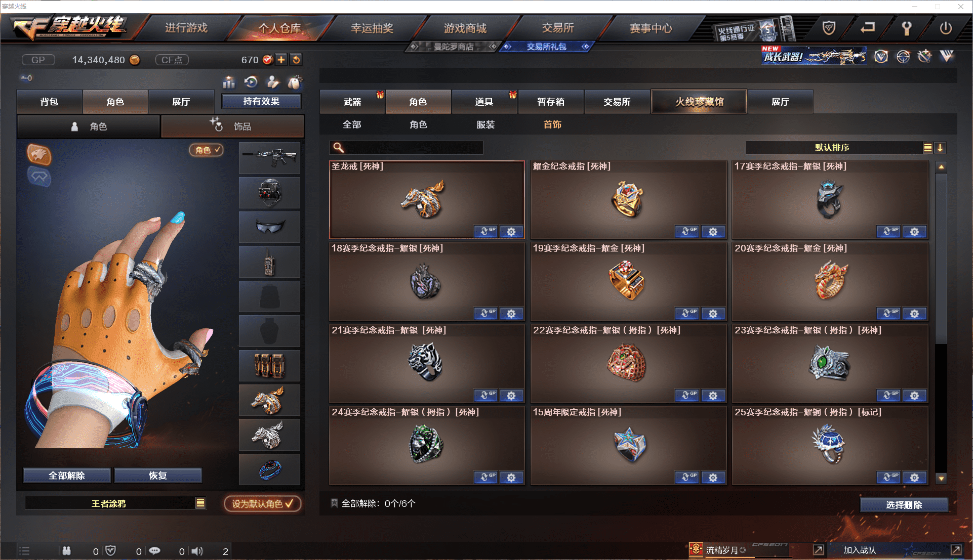This screenshot has height=560, width=973.
Task: Toggle 设为默认角色 default character option
Action: coord(263,504)
